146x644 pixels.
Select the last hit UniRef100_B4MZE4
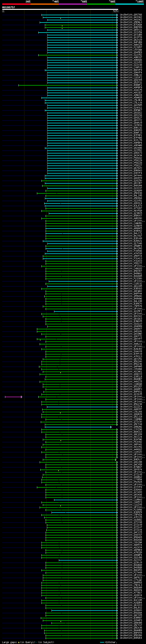(131, 638)
